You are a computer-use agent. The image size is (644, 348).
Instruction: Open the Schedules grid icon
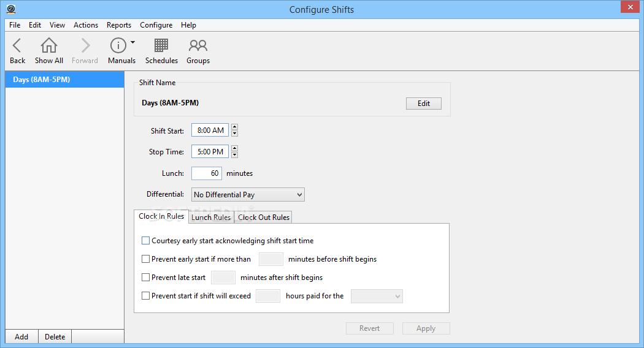161,46
